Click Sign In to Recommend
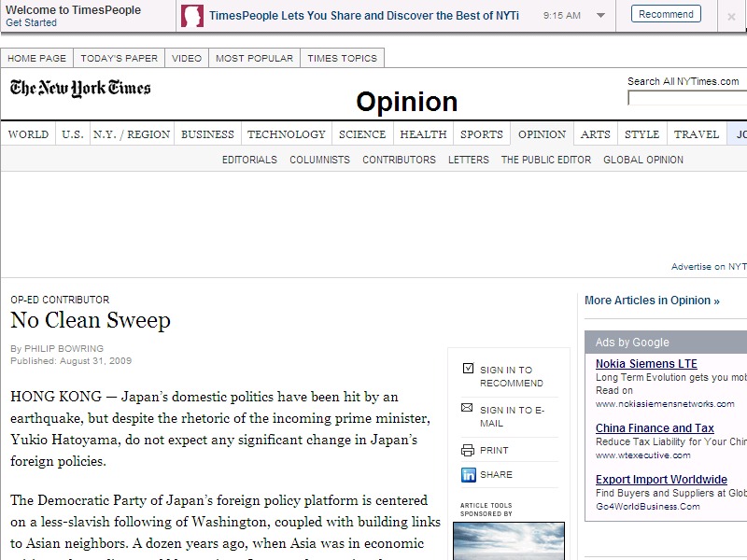Screen dimensions: 747x560 coord(511,377)
